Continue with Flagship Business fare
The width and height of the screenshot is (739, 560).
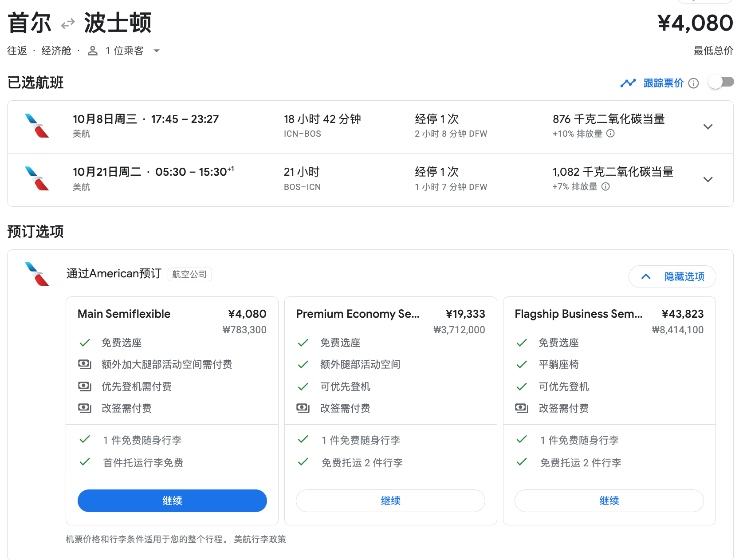(x=609, y=501)
